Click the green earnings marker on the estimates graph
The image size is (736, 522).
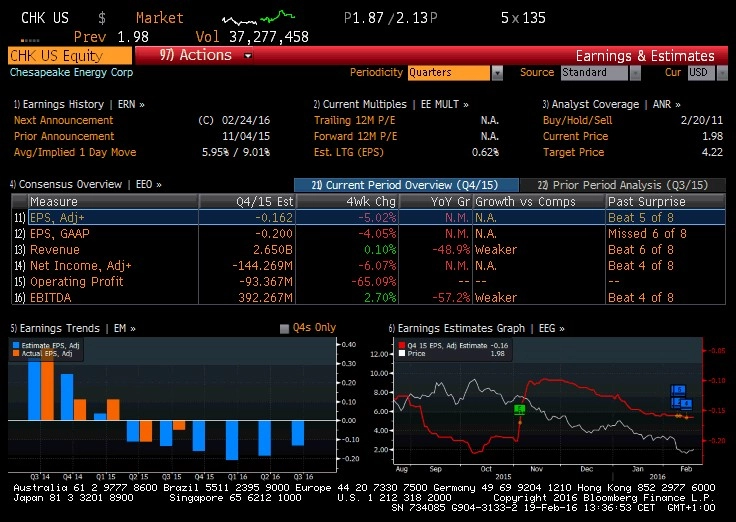tap(519, 410)
